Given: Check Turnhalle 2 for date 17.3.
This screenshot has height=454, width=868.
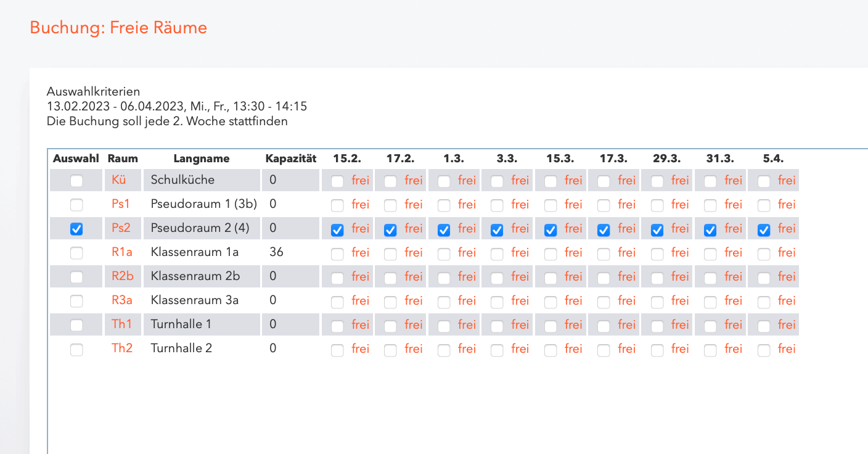Looking at the screenshot, I should click(604, 350).
